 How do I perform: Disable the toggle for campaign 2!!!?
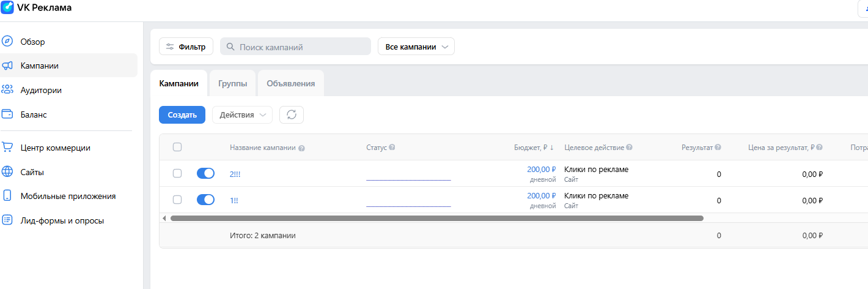205,174
